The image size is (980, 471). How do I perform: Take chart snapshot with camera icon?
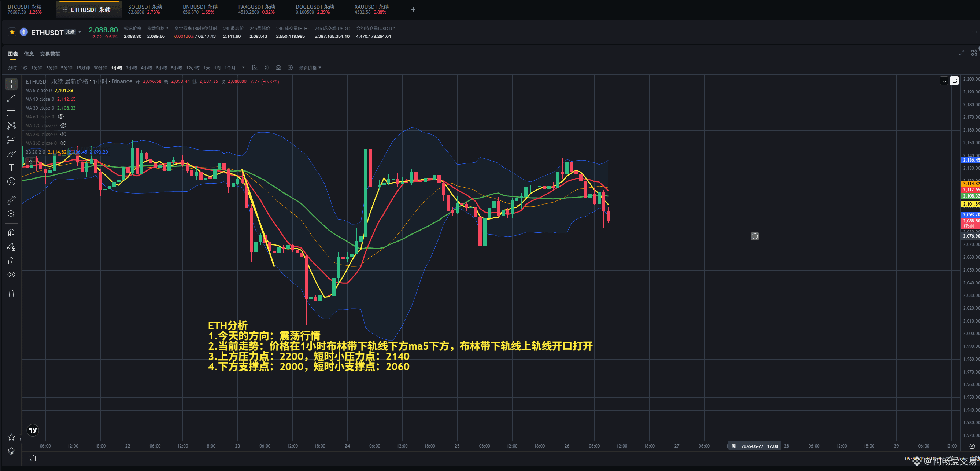(278, 68)
